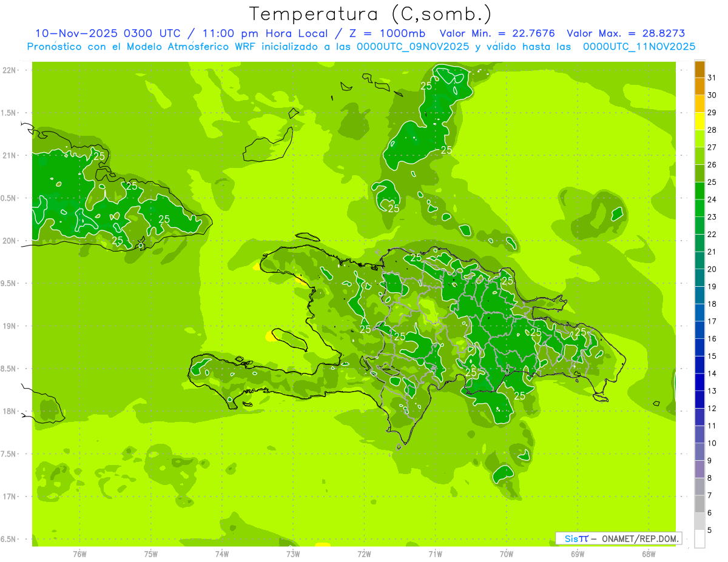Viewport: 728px width, 562px height.
Task: Click the 29 label on the color scale
Action: coord(712,113)
